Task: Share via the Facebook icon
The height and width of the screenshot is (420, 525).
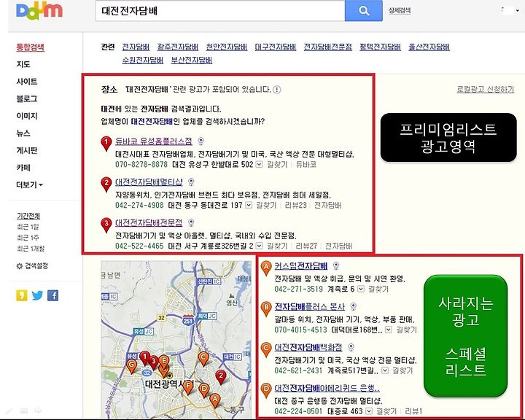Action: [x=53, y=296]
